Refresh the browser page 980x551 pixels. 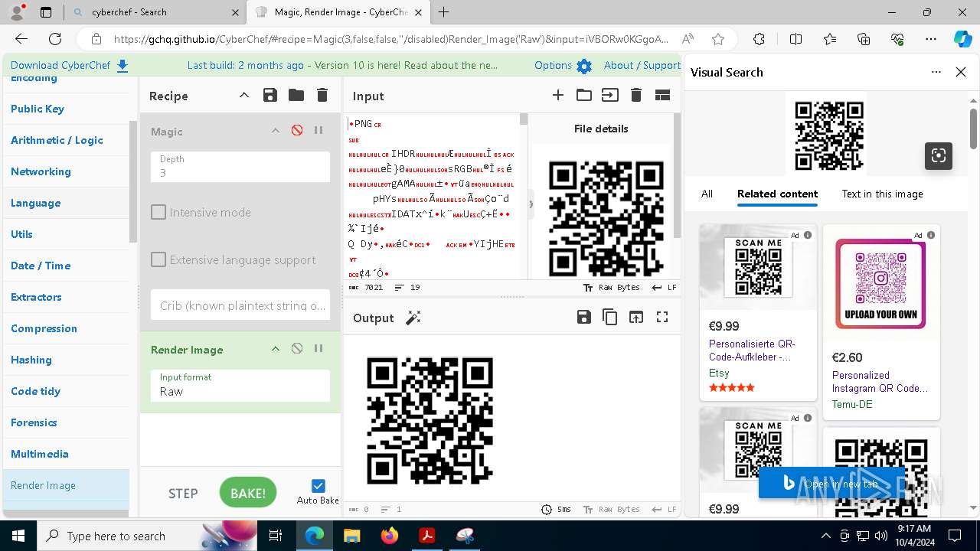click(55, 39)
